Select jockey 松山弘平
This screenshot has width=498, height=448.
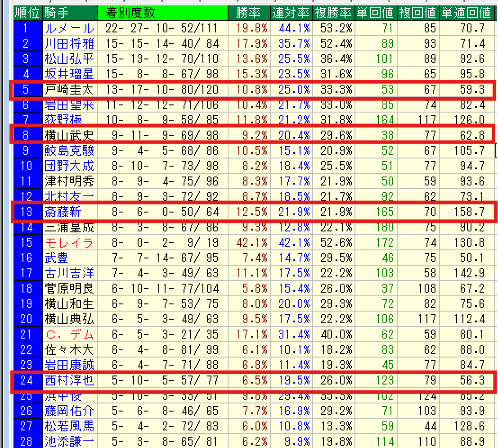[69, 59]
